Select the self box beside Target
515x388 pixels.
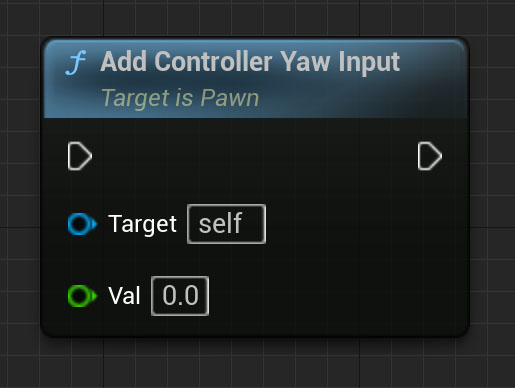click(227, 224)
